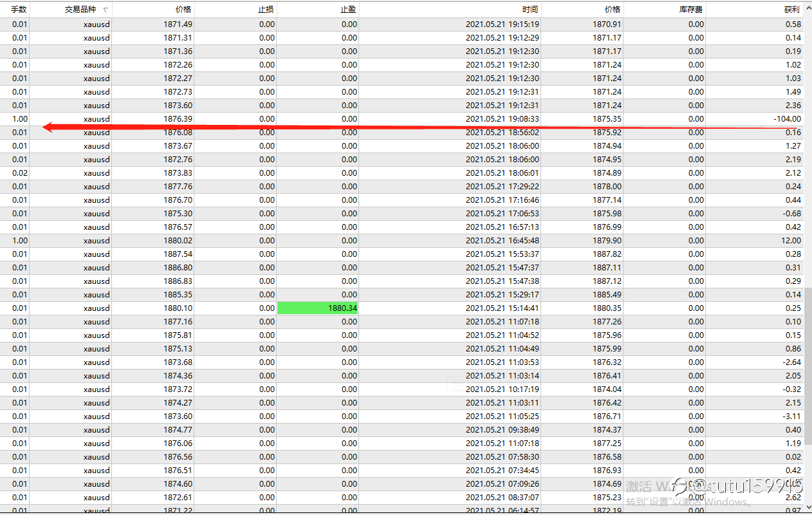Click the profit value -3.11
Screen dimensions: 812x515
click(x=792, y=417)
